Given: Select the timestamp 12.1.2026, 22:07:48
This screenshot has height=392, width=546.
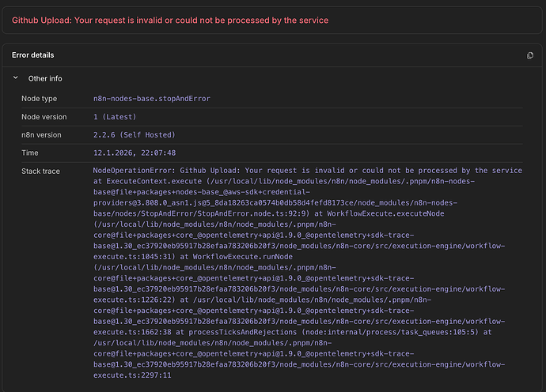Looking at the screenshot, I should [x=134, y=153].
